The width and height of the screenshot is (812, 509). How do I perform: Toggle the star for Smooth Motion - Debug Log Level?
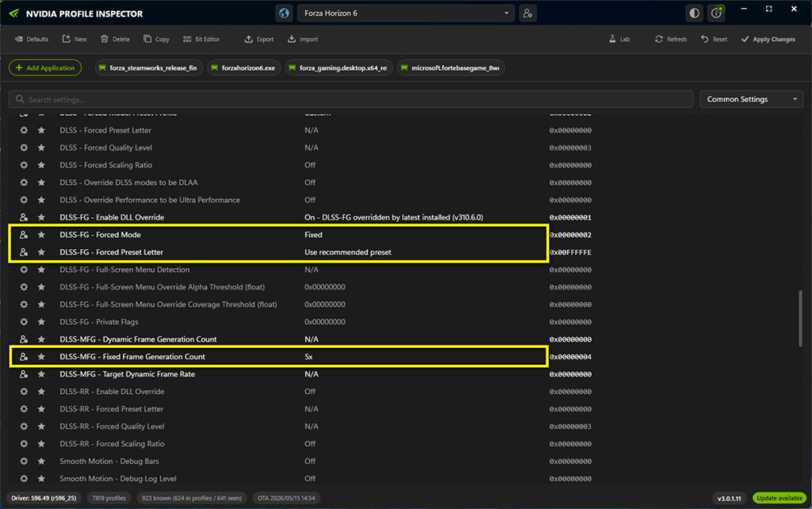[x=41, y=478]
